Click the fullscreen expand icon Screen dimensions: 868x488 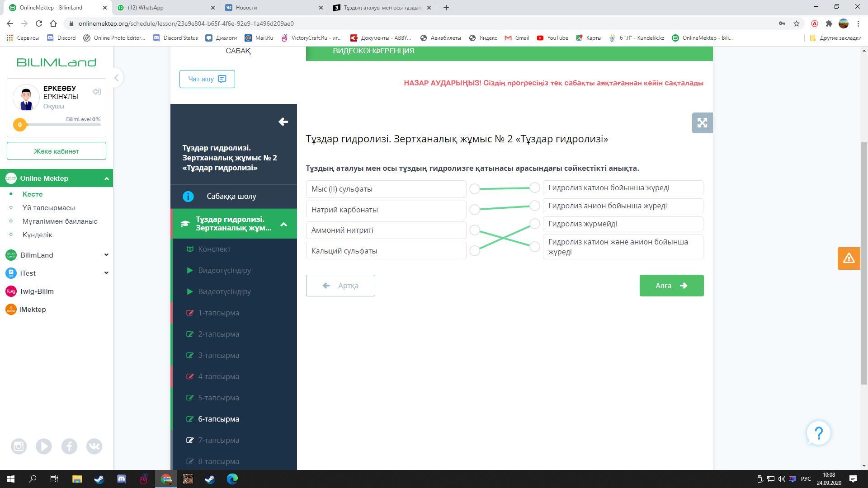click(702, 123)
